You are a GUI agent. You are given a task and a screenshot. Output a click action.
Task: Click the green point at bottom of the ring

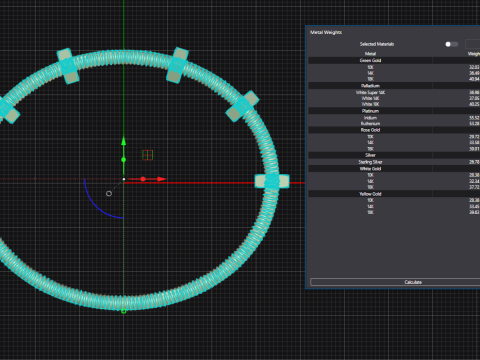pyautogui.click(x=124, y=311)
